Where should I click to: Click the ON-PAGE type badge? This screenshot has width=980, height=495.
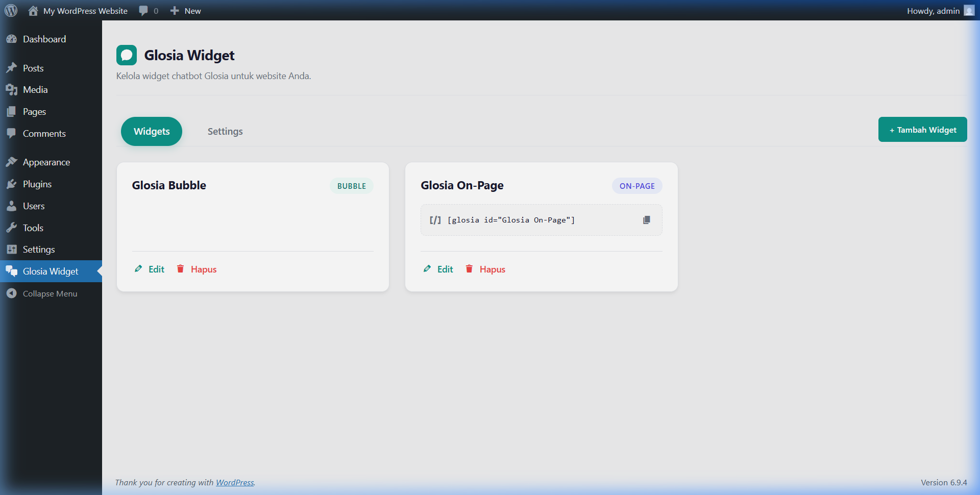pos(637,186)
